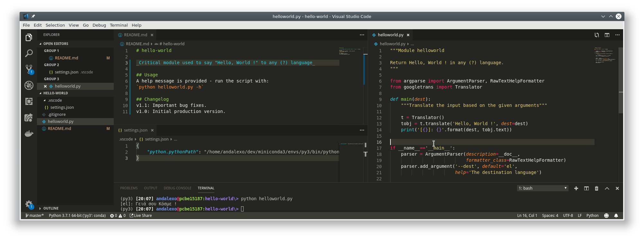Select Python 3.7.1 interpreter in status bar

77,216
